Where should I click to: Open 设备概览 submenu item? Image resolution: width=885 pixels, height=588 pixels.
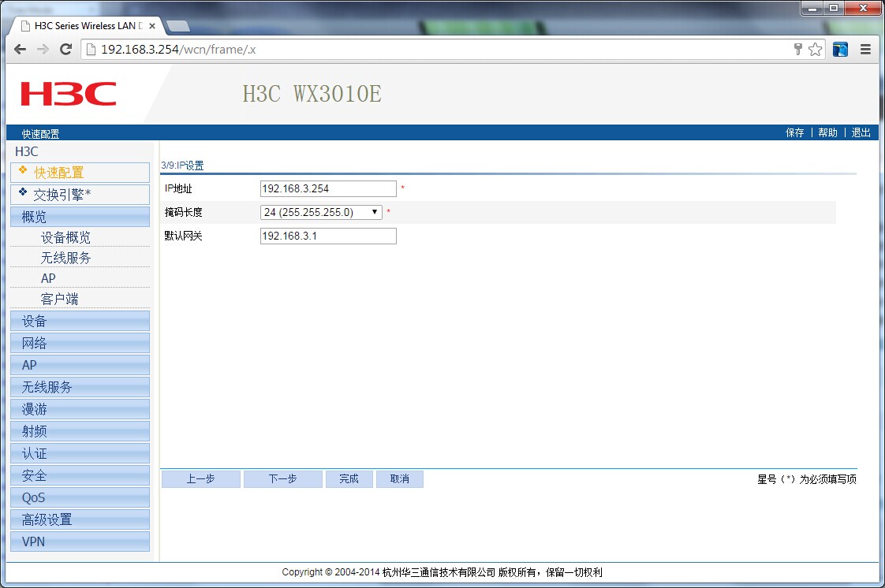tap(65, 237)
